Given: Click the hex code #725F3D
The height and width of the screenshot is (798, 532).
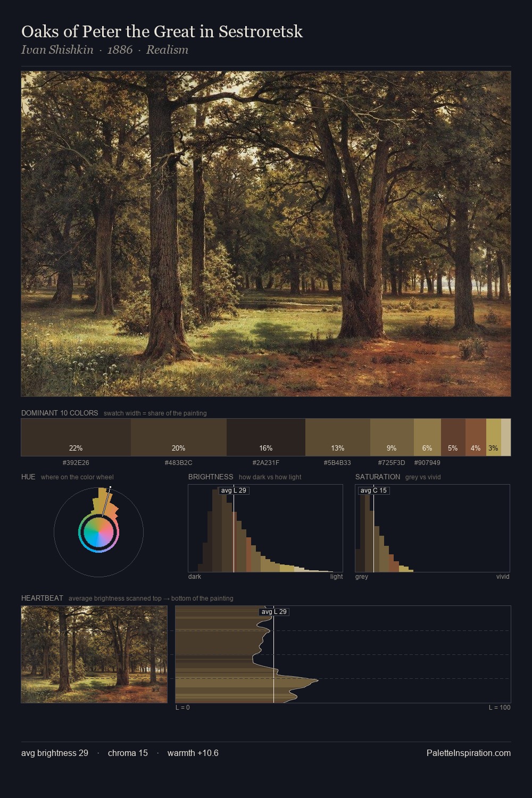Looking at the screenshot, I should (x=392, y=463).
